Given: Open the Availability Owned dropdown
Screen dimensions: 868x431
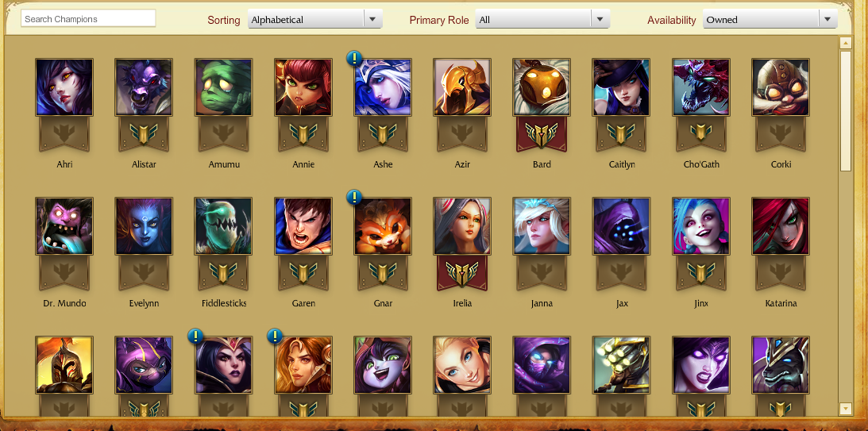Looking at the screenshot, I should 770,19.
